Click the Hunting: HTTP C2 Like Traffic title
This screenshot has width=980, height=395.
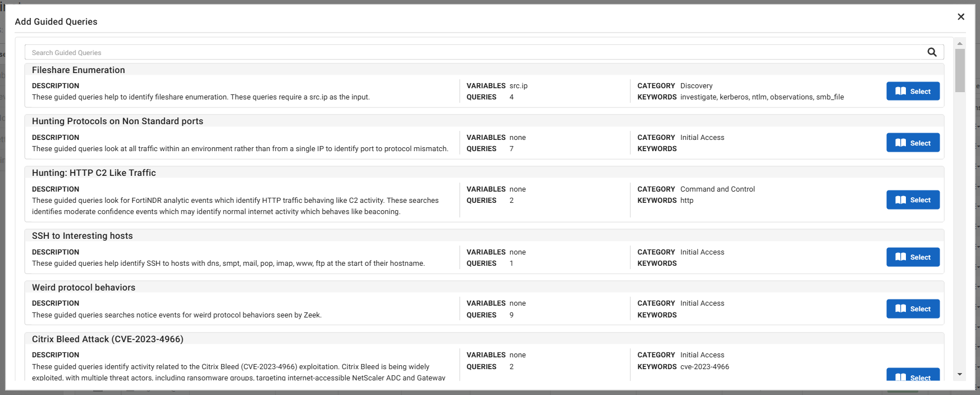coord(94,173)
